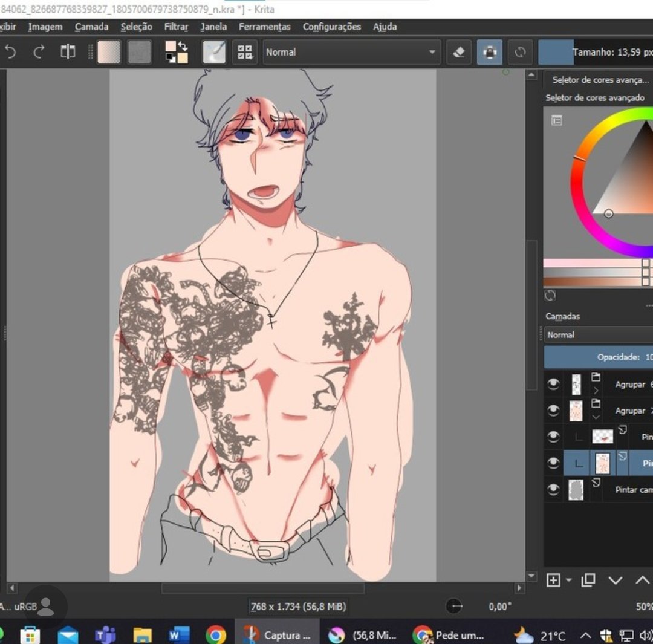This screenshot has height=644, width=653.
Task: Open the fill pattern picker
Action: [139, 52]
